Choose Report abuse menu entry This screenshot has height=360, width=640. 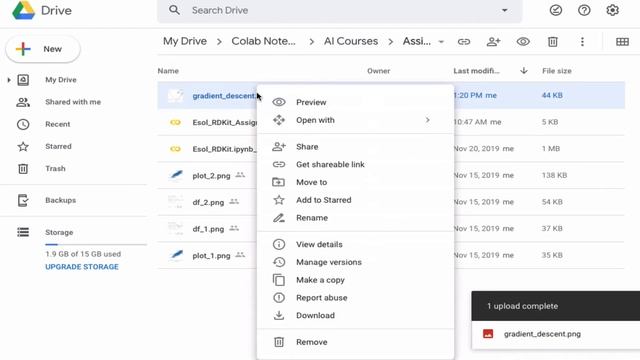coord(356,298)
